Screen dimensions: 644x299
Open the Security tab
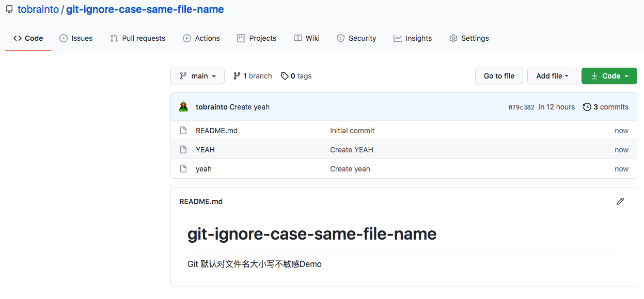356,38
